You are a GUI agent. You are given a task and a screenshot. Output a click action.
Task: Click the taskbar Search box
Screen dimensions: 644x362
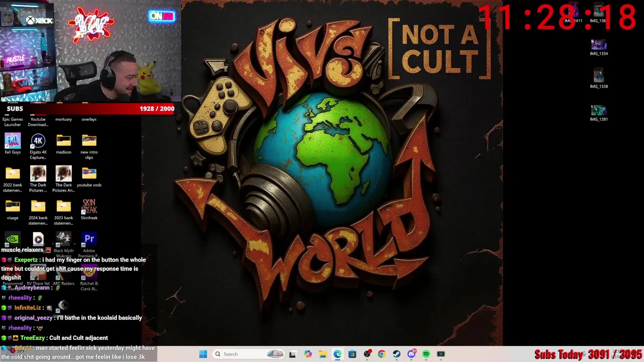pos(249,354)
